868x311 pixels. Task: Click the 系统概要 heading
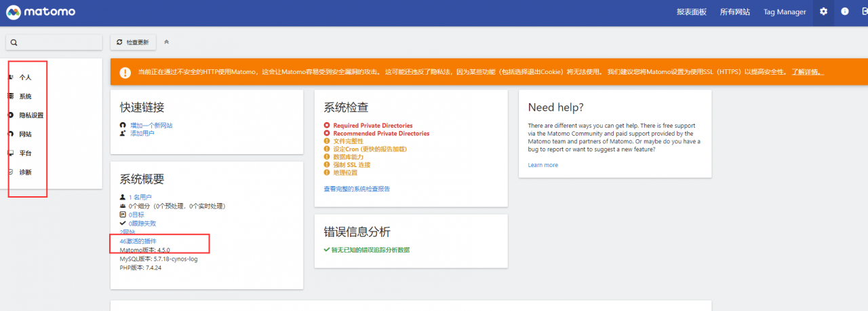(142, 179)
